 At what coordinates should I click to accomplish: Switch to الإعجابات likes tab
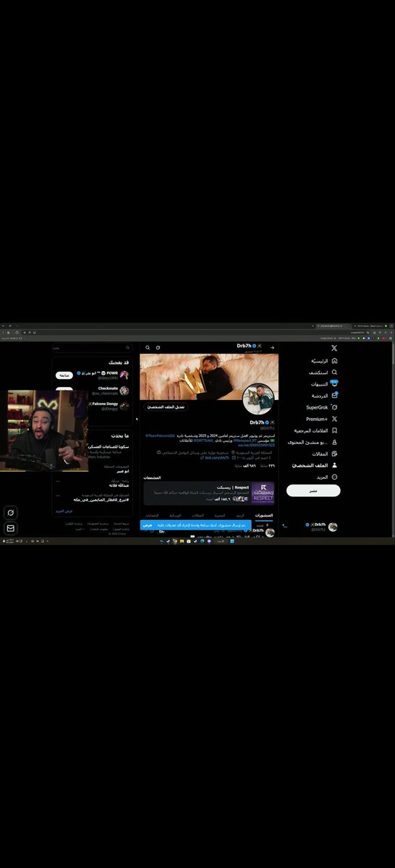pos(153,515)
